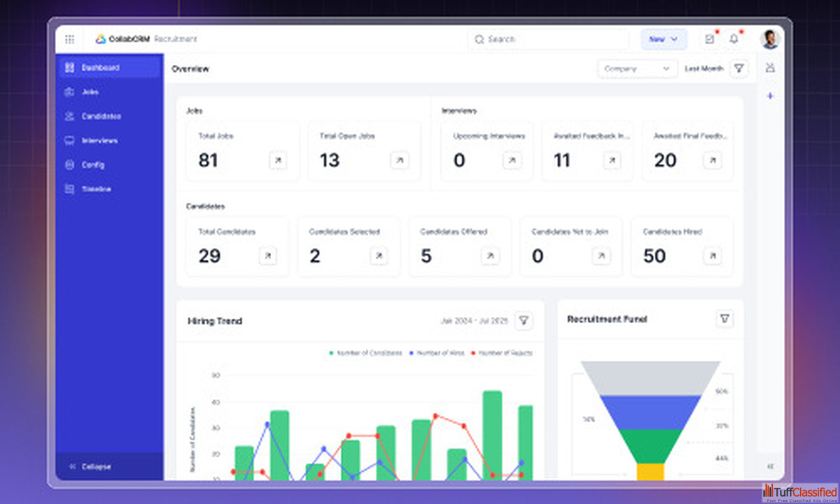Open the Hiring Trend filter icon
Image resolution: width=840 pixels, height=504 pixels.
[x=524, y=321]
